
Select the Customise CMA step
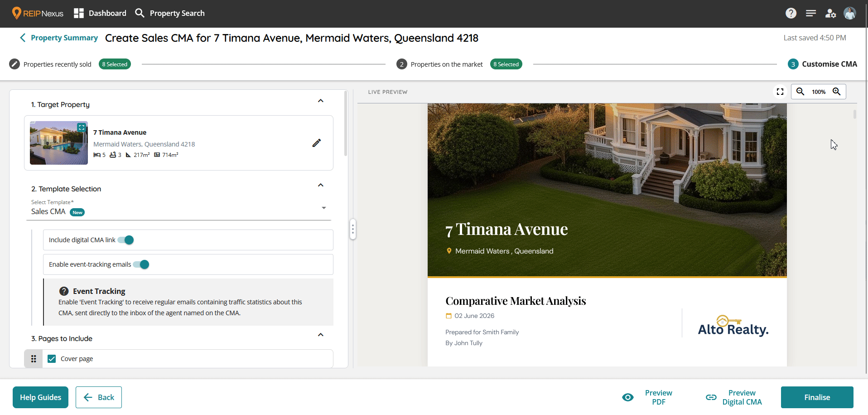click(x=829, y=64)
